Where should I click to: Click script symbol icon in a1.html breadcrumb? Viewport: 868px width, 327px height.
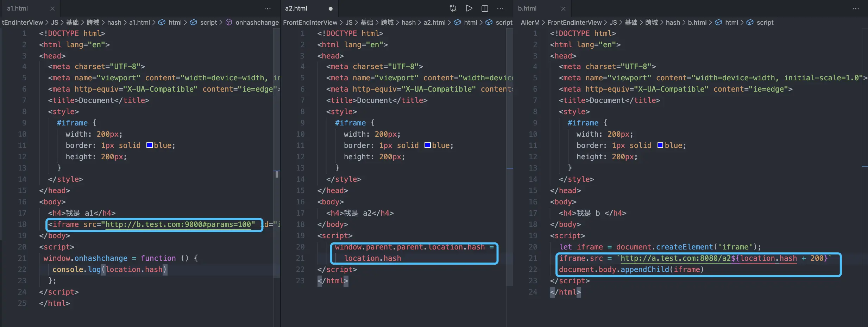point(193,22)
